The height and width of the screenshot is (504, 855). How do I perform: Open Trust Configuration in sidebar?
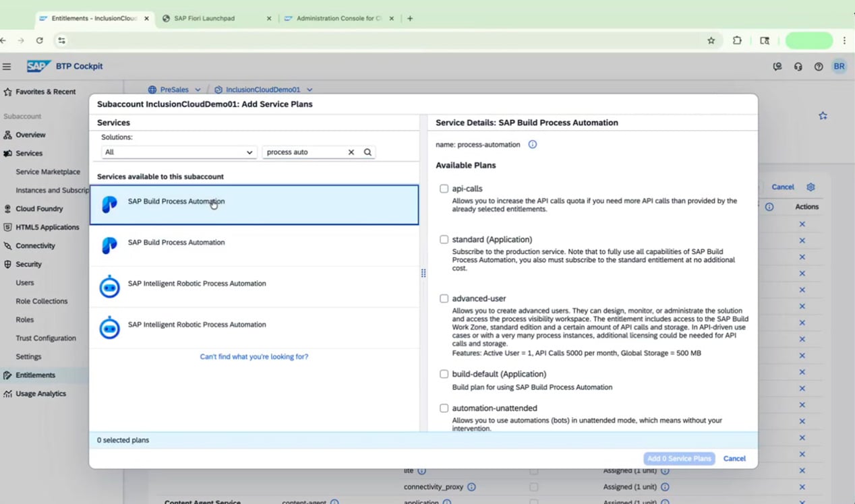pos(46,338)
